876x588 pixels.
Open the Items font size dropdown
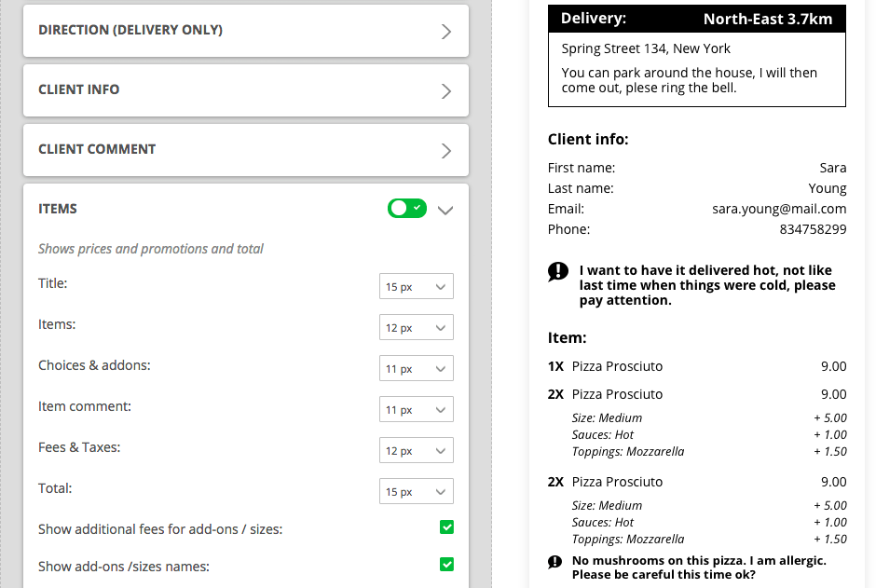point(416,328)
